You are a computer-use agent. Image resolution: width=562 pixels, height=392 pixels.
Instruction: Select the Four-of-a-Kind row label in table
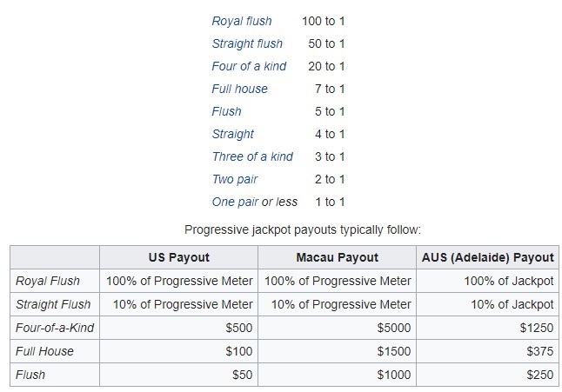(x=56, y=328)
